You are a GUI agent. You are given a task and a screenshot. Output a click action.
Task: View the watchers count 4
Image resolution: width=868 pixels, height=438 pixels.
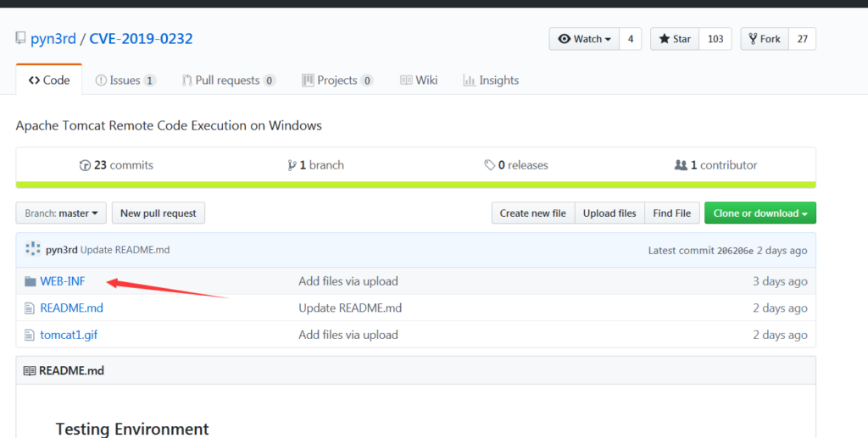pyautogui.click(x=631, y=39)
